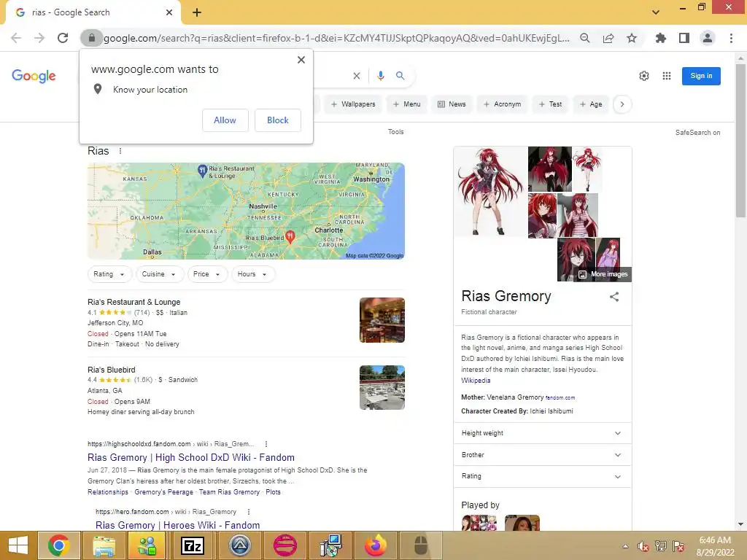Open the Chrome profile avatar icon
Viewport: 747px width, 560px height.
click(x=708, y=38)
